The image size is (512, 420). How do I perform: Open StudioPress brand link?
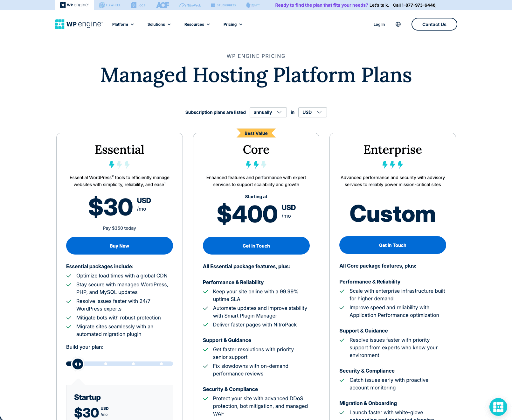(224, 5)
